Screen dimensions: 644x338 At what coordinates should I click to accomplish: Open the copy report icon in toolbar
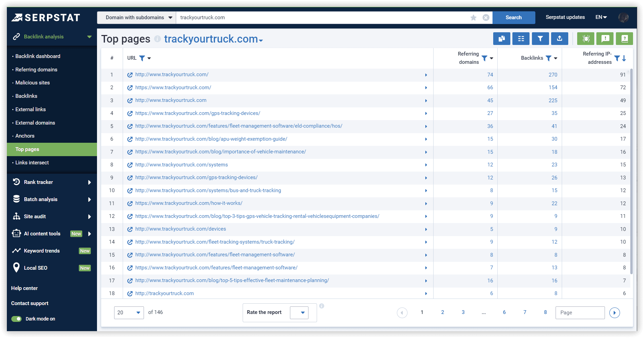click(x=502, y=38)
